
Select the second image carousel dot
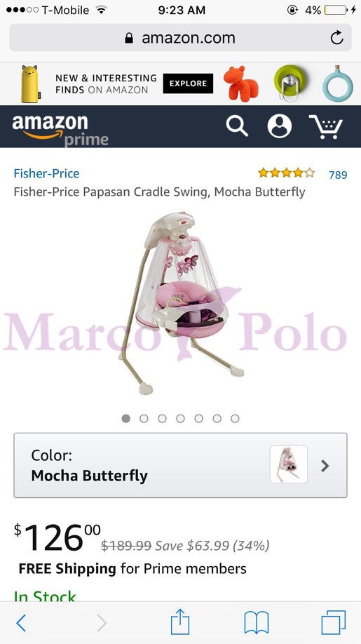tap(144, 419)
